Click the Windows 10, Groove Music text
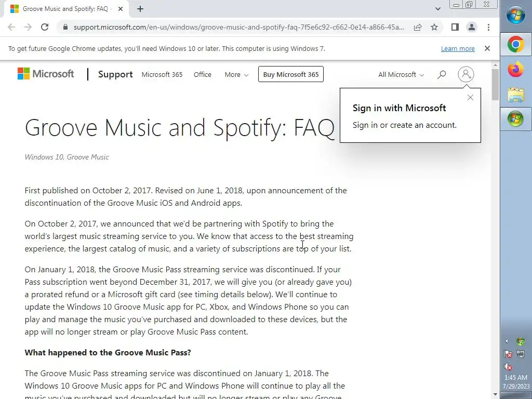 pyautogui.click(x=67, y=157)
